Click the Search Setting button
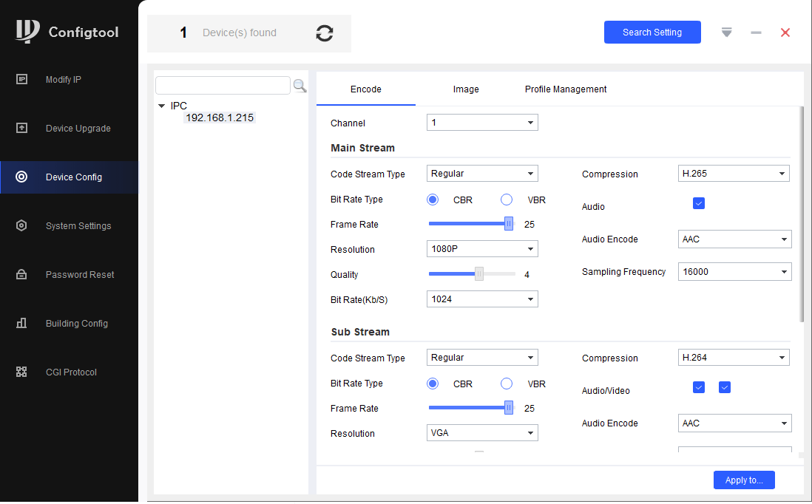Image resolution: width=812 pixels, height=504 pixels. pyautogui.click(x=652, y=33)
